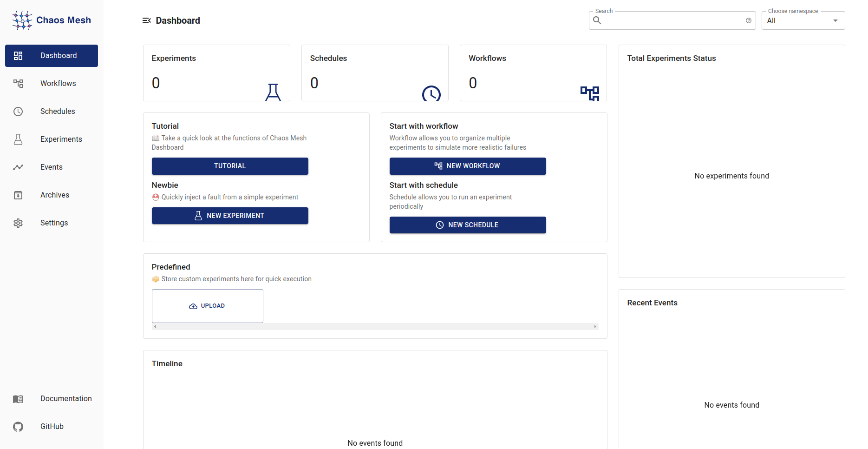Click the Chaos Mesh logo icon

point(22,20)
